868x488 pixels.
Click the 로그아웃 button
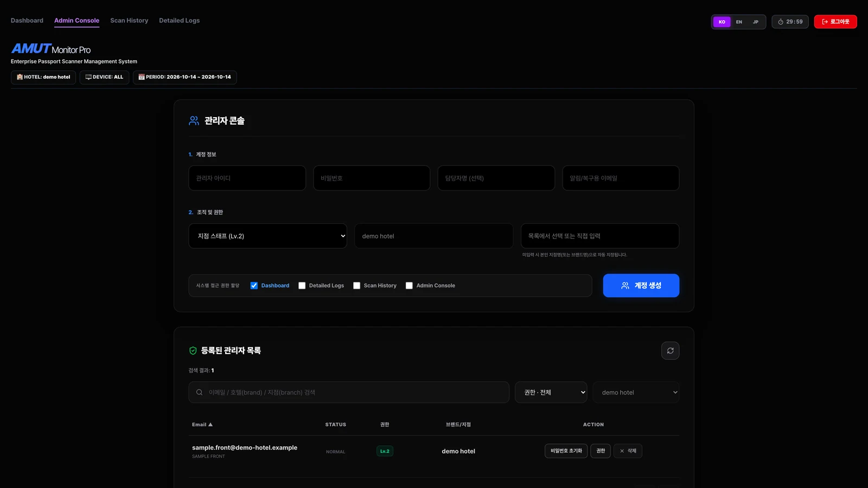tap(835, 22)
